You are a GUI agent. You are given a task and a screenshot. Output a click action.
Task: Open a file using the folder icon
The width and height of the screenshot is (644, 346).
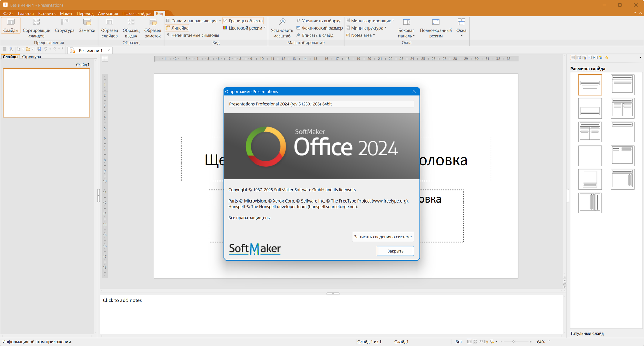point(28,49)
